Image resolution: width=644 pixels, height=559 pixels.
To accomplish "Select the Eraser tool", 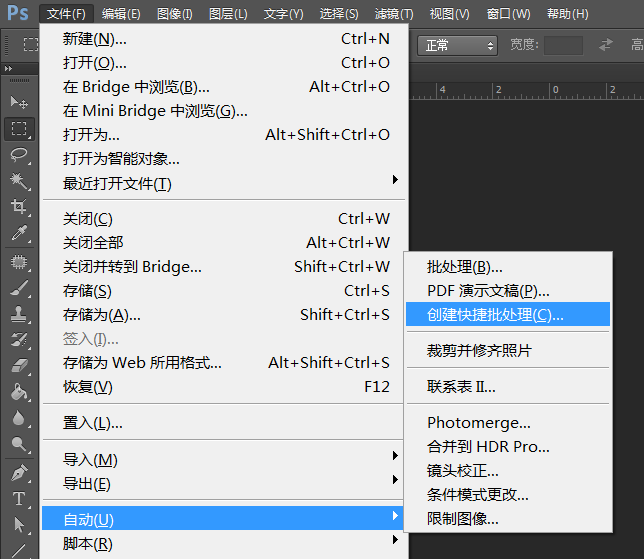I will pyautogui.click(x=19, y=365).
